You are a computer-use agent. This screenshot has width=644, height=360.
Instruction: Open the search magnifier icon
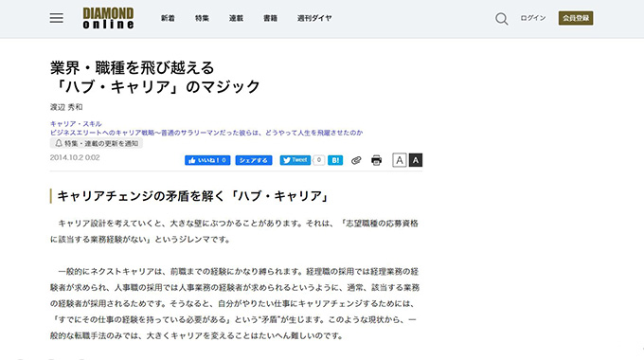502,19
